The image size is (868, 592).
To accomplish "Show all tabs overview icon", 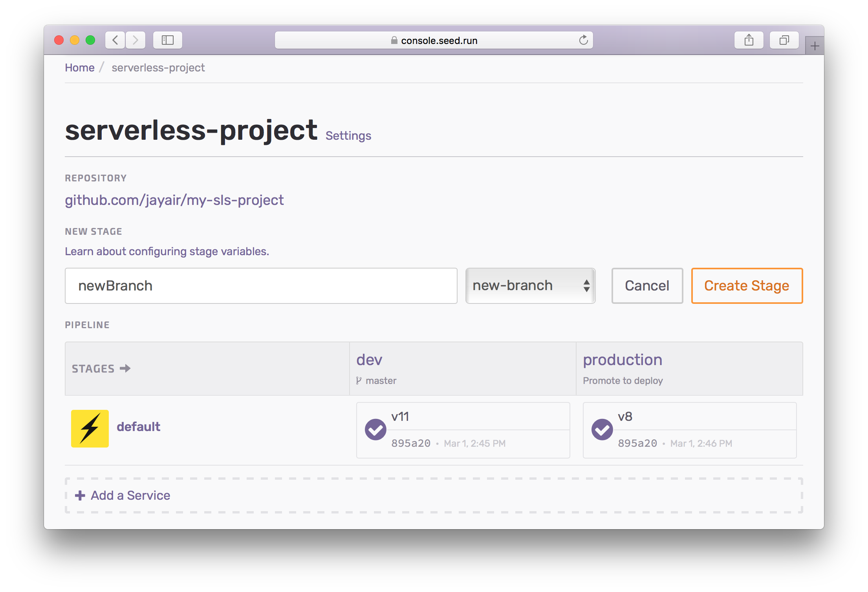I will coord(784,40).
